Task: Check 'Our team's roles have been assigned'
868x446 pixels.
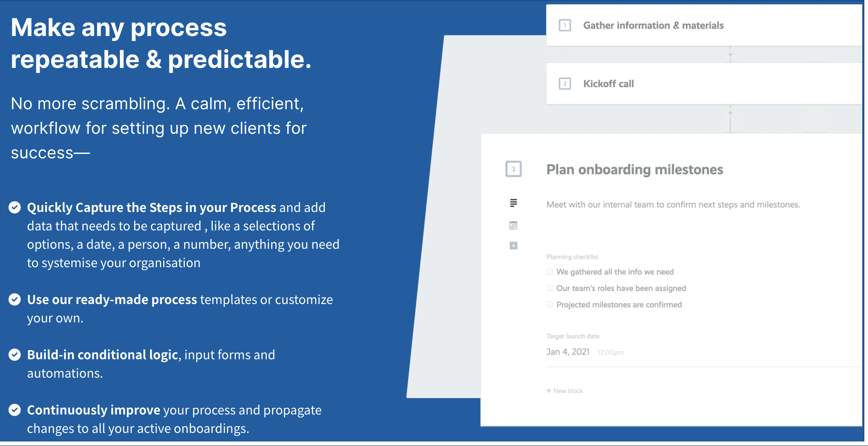Action: (549, 288)
